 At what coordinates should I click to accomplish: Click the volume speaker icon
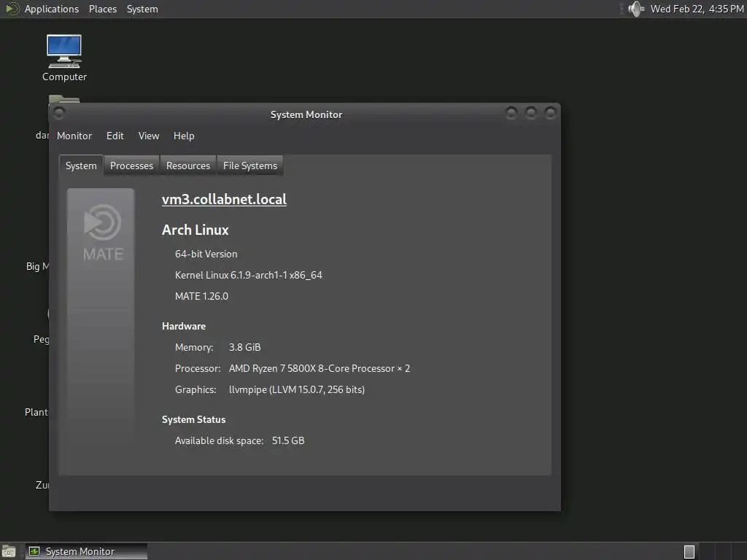point(636,9)
